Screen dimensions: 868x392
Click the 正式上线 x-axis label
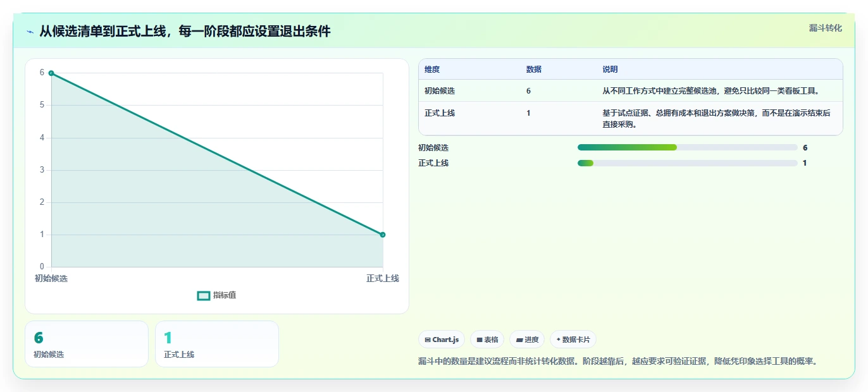pyautogui.click(x=383, y=278)
